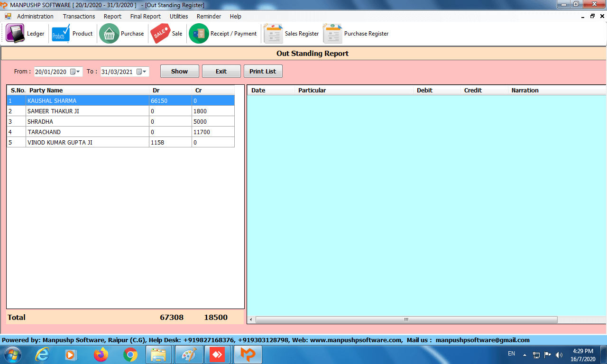Open the Help menu
607x364 pixels.
(x=236, y=16)
